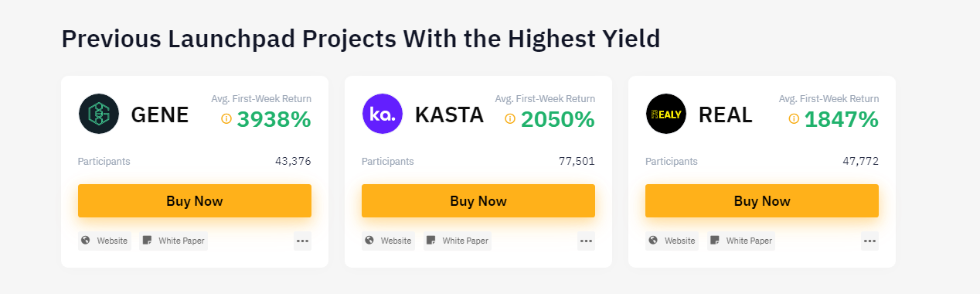
Task: Click the GENE project hexagon logo
Action: click(x=99, y=114)
